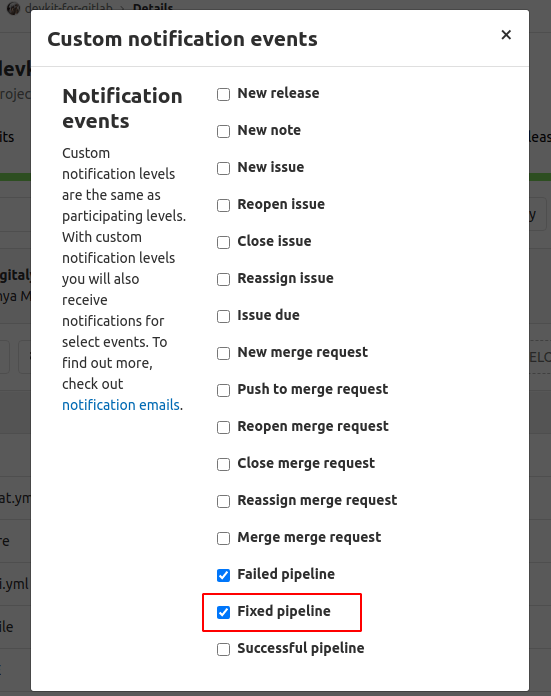
Task: Check the New note option
Action: click(x=223, y=131)
